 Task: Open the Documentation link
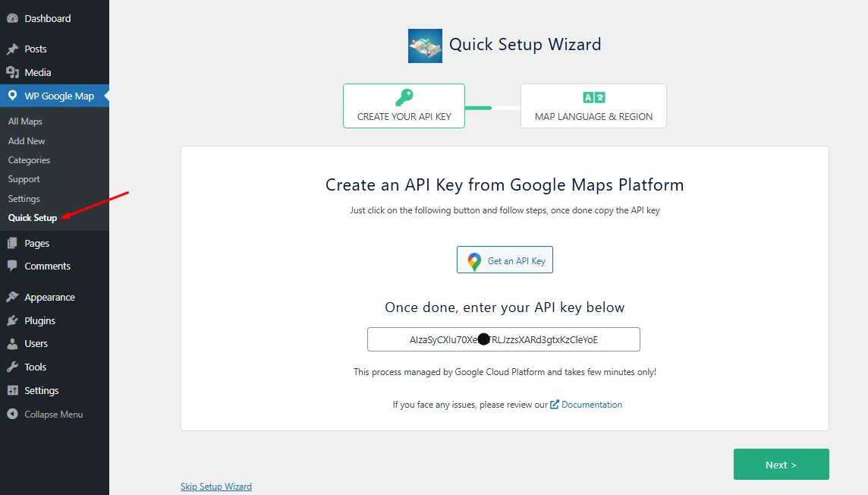click(592, 405)
